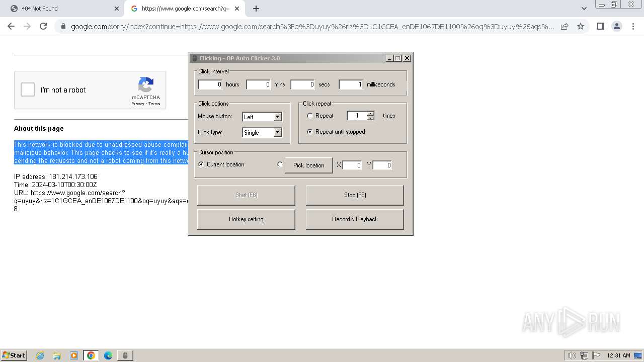Click the Time: 2024-03-10T00:30:00Z text
This screenshot has width=644, height=362.
click(x=55, y=185)
